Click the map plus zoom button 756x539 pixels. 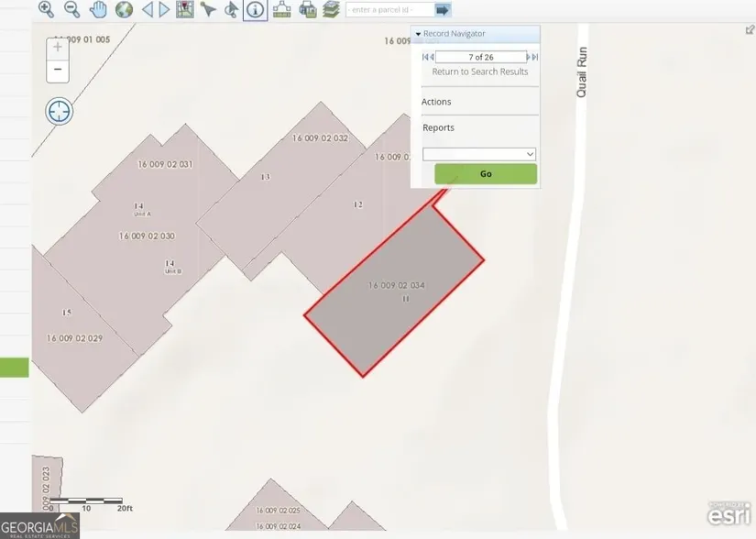[x=58, y=47]
